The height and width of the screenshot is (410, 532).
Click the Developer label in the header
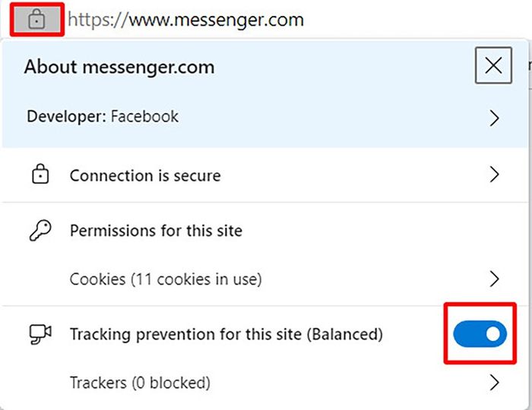tap(66, 117)
